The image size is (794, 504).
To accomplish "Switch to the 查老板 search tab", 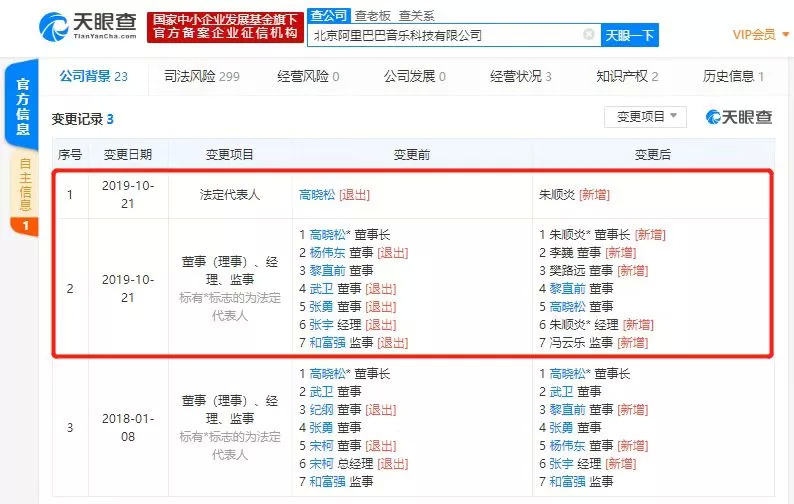I will click(373, 16).
